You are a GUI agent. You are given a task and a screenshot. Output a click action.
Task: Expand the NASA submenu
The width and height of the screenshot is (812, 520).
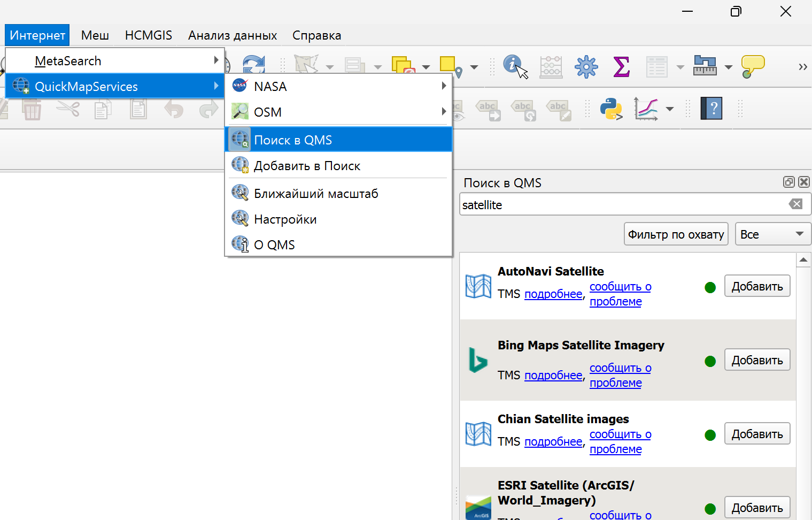[339, 86]
